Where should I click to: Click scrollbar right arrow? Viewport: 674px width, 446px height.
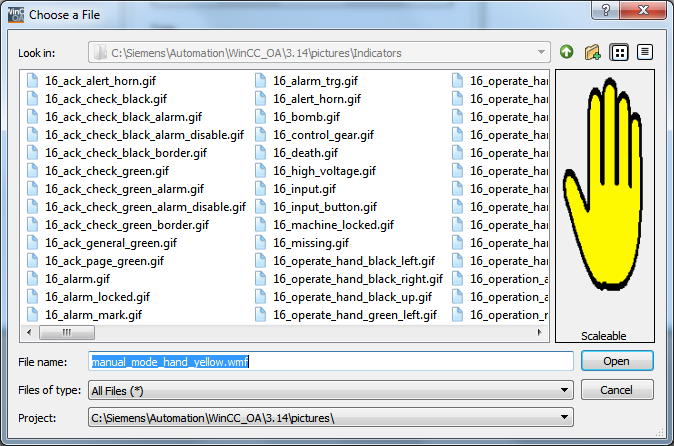tap(540, 332)
